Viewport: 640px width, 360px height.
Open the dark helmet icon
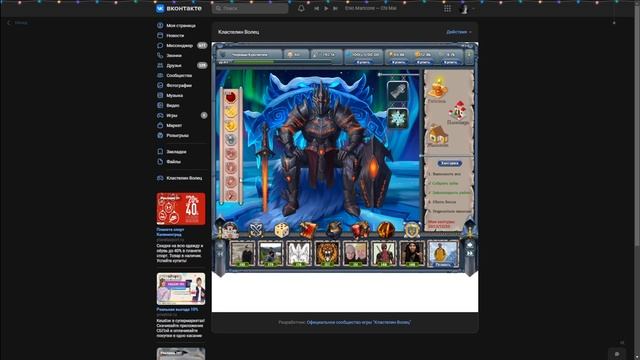coord(334,230)
